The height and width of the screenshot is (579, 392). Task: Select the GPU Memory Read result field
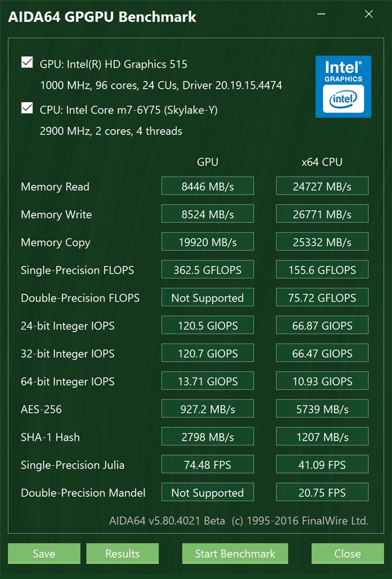pyautogui.click(x=207, y=186)
